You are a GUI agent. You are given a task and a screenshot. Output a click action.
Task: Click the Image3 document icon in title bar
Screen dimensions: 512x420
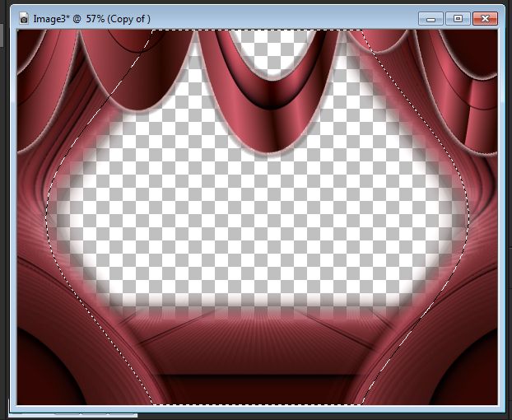tap(24, 19)
